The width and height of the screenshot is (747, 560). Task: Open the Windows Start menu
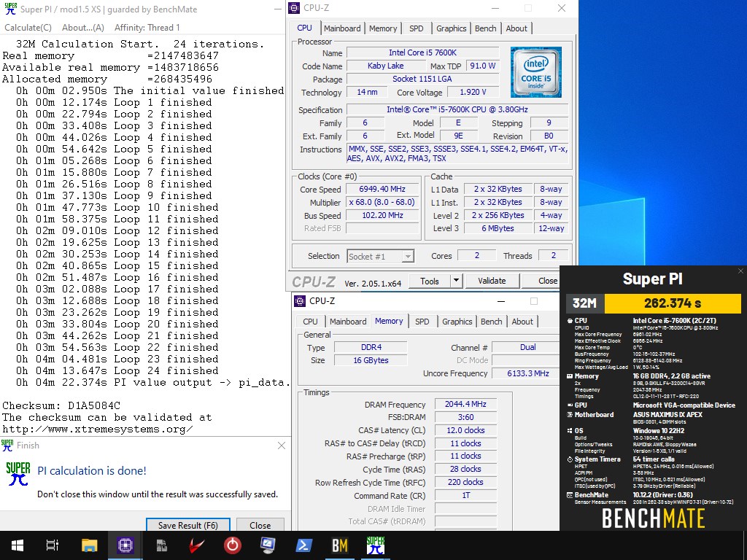click(18, 545)
